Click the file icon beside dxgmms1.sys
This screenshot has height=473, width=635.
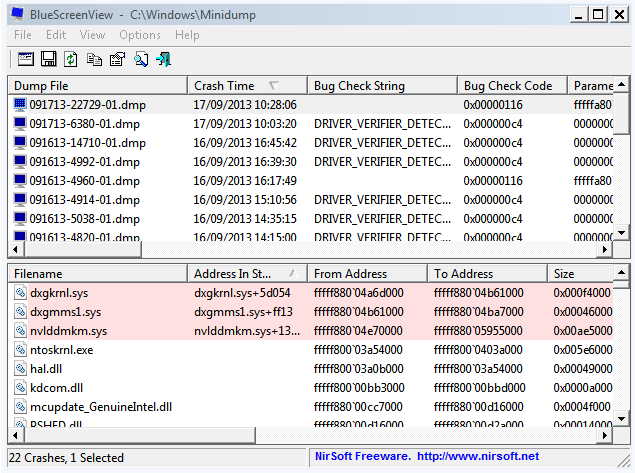pyautogui.click(x=20, y=311)
